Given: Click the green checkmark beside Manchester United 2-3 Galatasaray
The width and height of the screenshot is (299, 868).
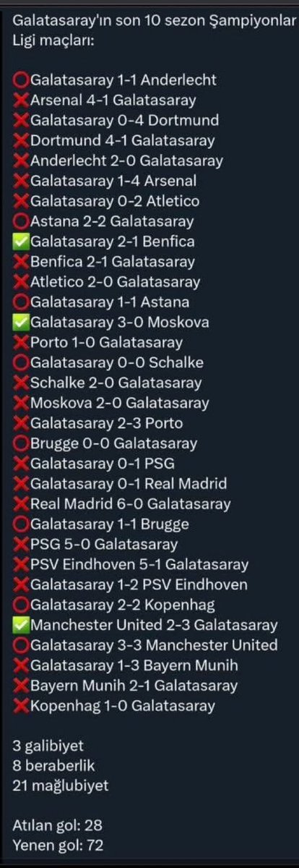Looking at the screenshot, I should [21, 625].
